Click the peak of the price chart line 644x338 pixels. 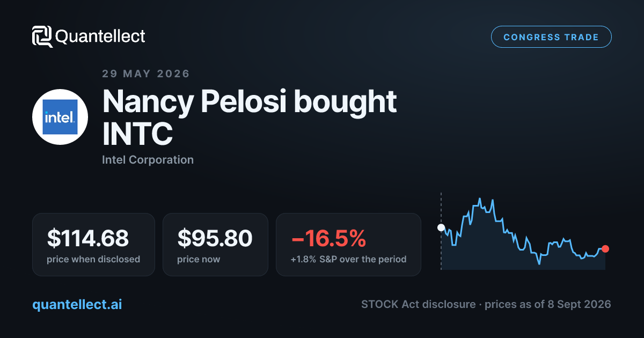(480, 198)
